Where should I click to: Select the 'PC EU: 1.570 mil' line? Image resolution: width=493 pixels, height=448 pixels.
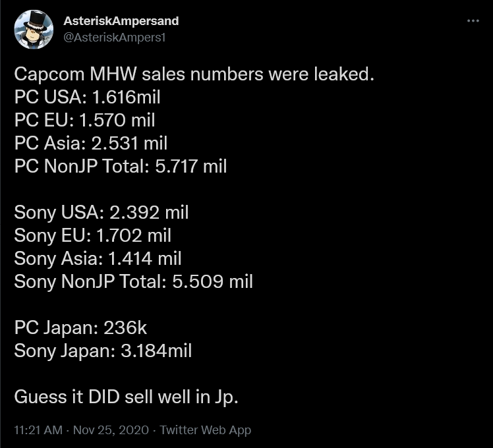84,120
